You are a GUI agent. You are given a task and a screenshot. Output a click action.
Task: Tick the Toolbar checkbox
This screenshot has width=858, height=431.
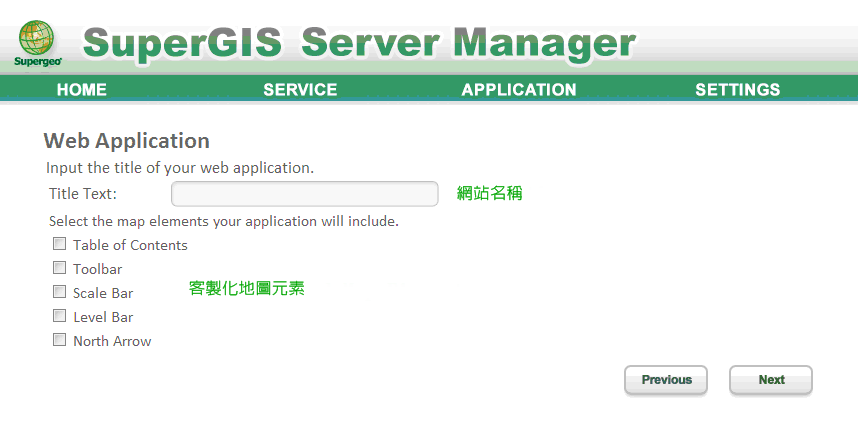pos(59,268)
